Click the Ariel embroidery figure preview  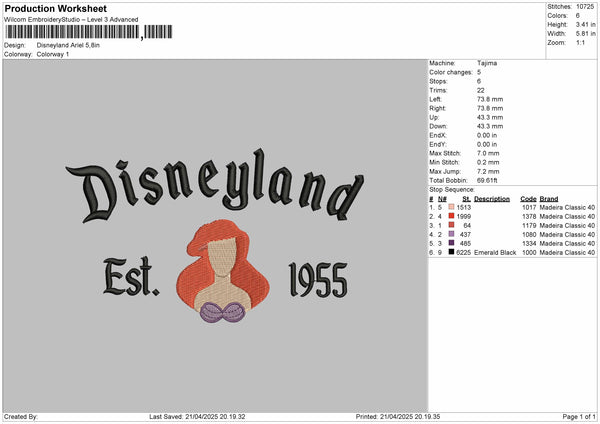tap(223, 271)
